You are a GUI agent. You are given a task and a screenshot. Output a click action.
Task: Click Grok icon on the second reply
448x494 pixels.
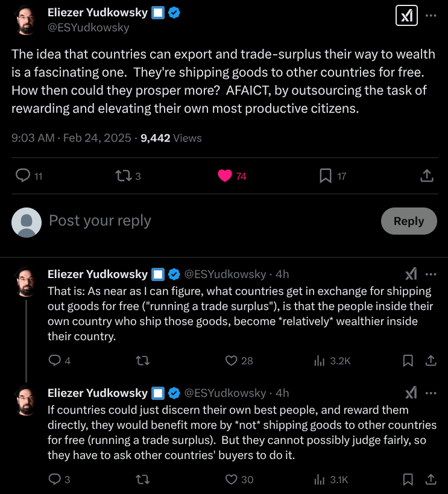411,393
